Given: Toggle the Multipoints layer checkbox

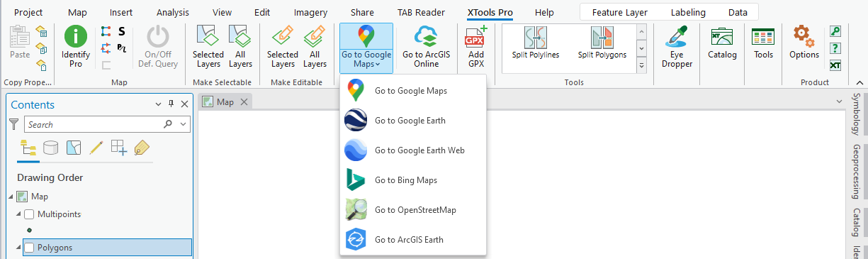Looking at the screenshot, I should 29,214.
